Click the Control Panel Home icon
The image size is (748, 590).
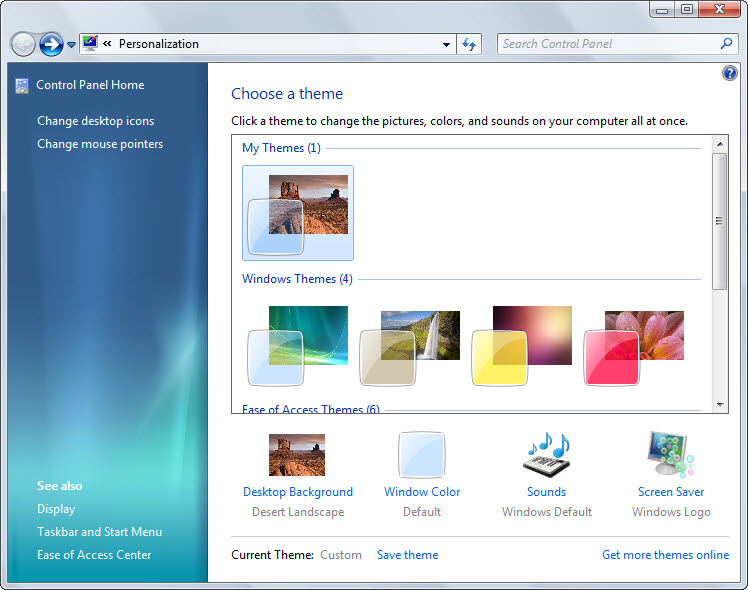[x=22, y=85]
